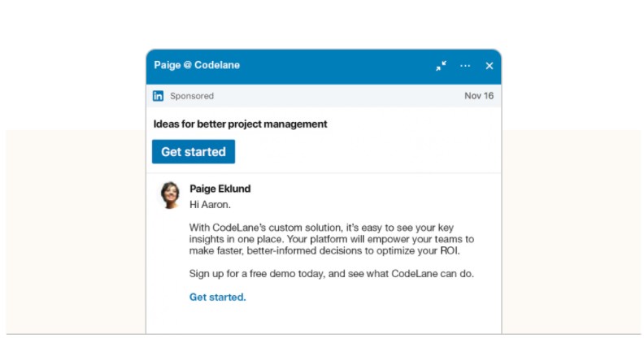
Task: Click the Paige @ Codelane header title
Action: coord(197,65)
